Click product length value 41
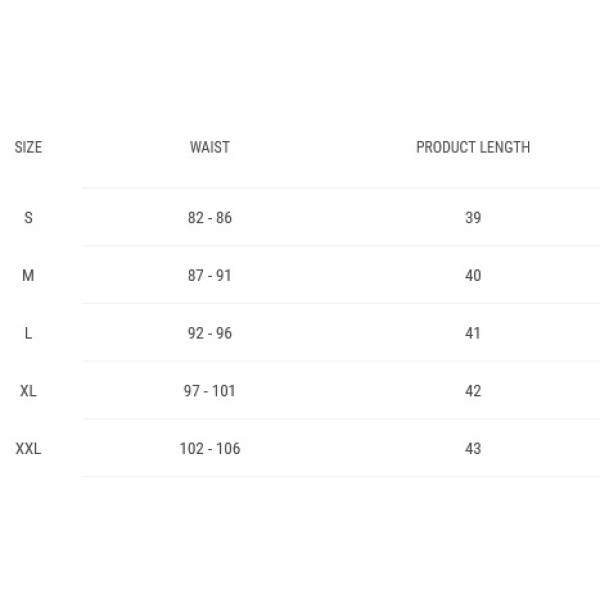The image size is (600, 600). (473, 333)
